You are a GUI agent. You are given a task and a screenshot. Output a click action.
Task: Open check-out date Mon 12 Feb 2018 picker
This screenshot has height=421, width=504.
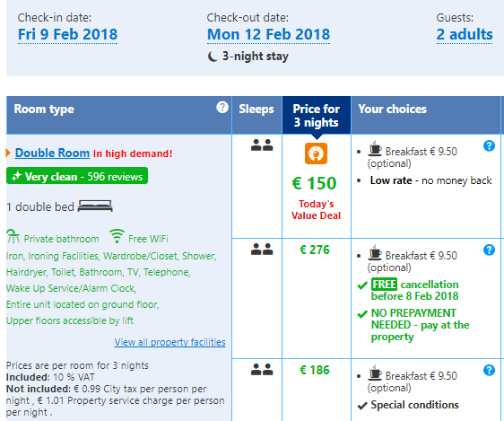[268, 35]
